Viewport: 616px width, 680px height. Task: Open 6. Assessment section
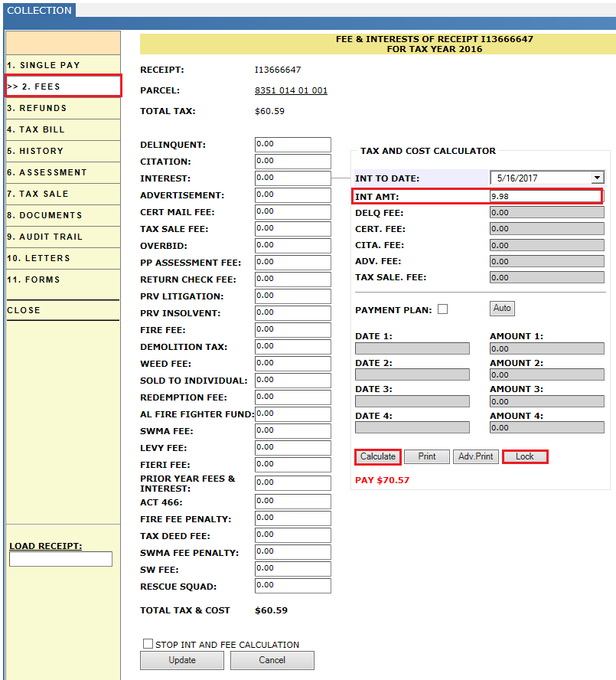click(x=63, y=172)
